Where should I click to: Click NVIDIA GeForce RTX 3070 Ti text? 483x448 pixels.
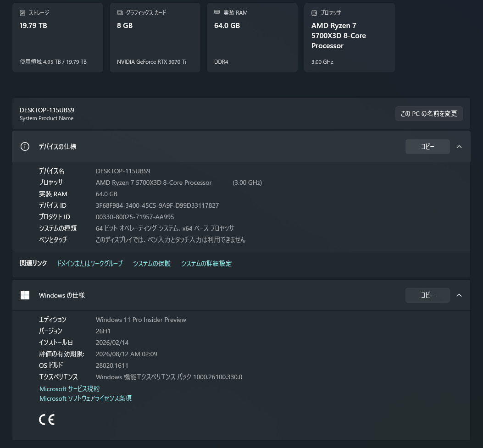pos(151,62)
